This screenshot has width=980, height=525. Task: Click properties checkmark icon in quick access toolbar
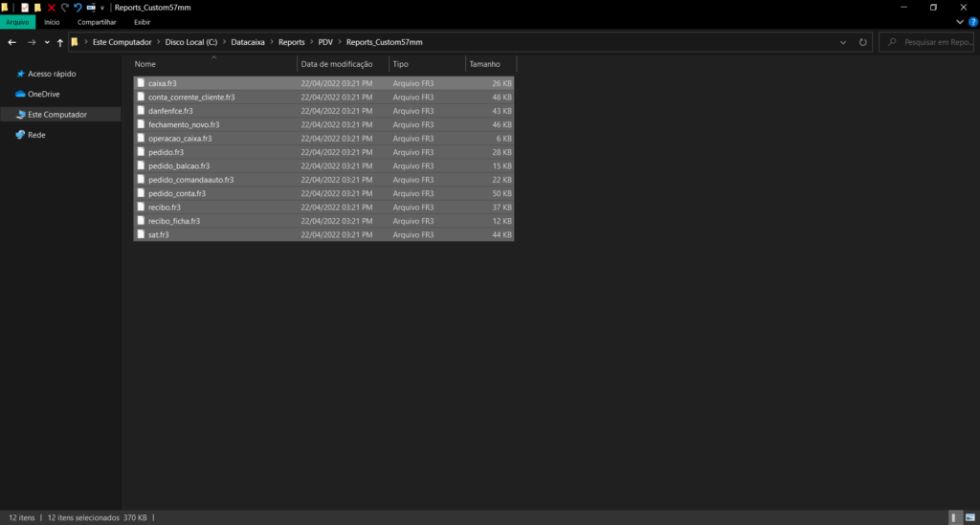[x=25, y=7]
